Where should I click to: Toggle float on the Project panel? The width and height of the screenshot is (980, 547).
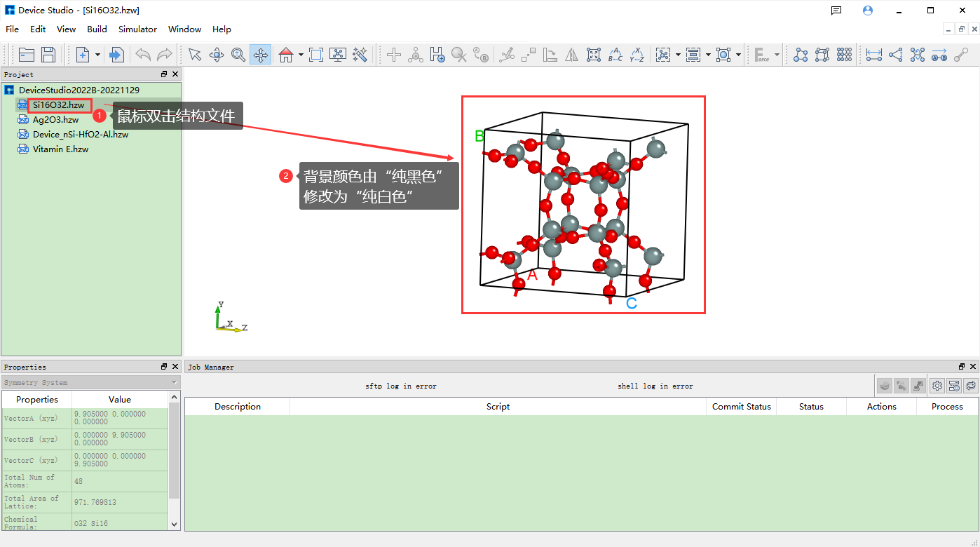(x=164, y=74)
